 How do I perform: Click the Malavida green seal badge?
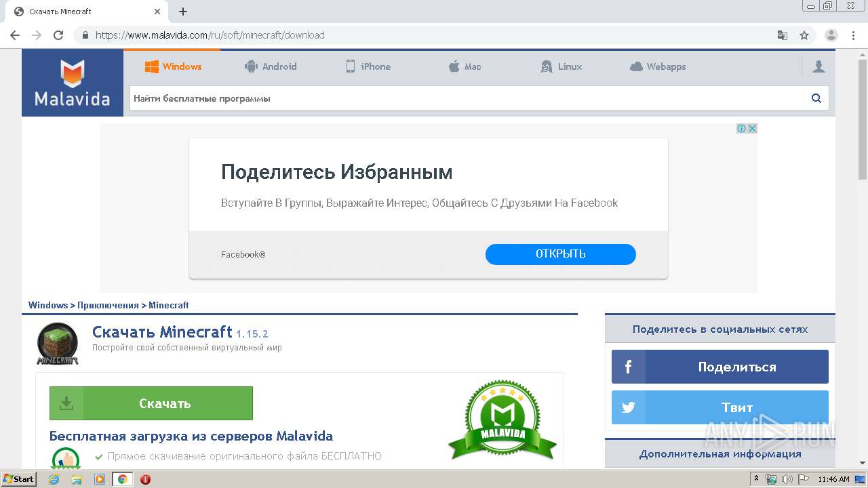click(x=502, y=420)
